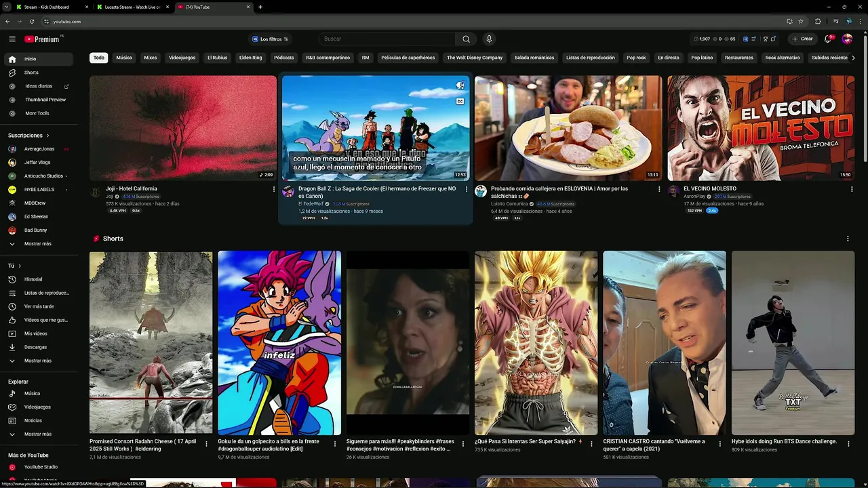868x488 pixels.
Task: Click the YouTube Premium logo
Action: (43, 39)
